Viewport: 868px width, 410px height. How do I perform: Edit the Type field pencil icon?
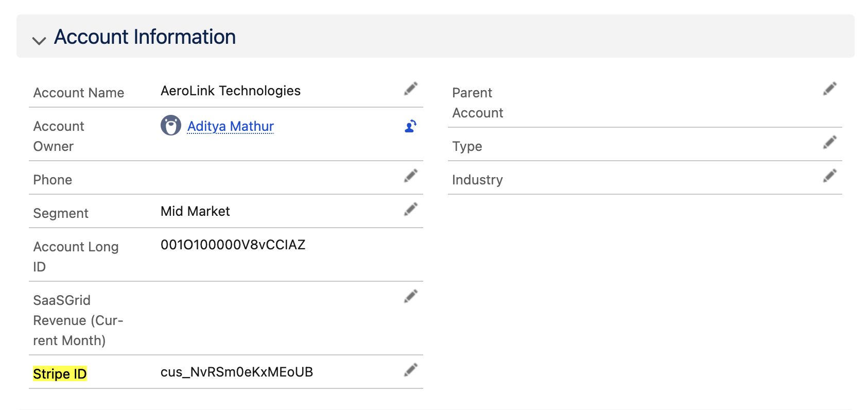(x=829, y=143)
